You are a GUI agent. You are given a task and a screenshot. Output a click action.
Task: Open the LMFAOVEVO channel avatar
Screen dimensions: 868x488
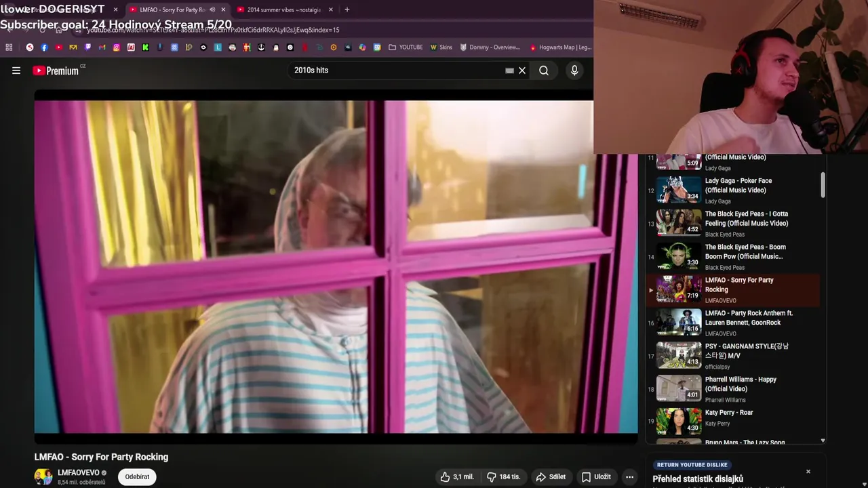pyautogui.click(x=43, y=477)
